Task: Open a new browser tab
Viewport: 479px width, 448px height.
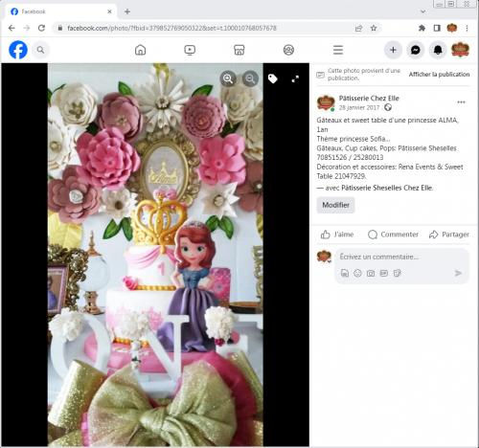Action: tap(127, 11)
